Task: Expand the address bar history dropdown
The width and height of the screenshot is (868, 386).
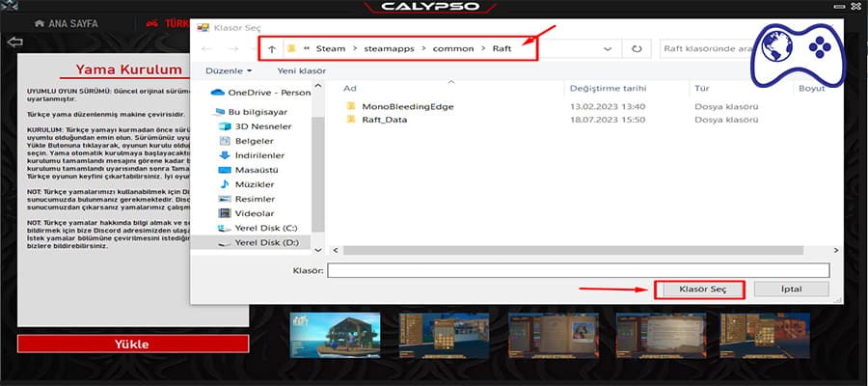Action: 607,48
